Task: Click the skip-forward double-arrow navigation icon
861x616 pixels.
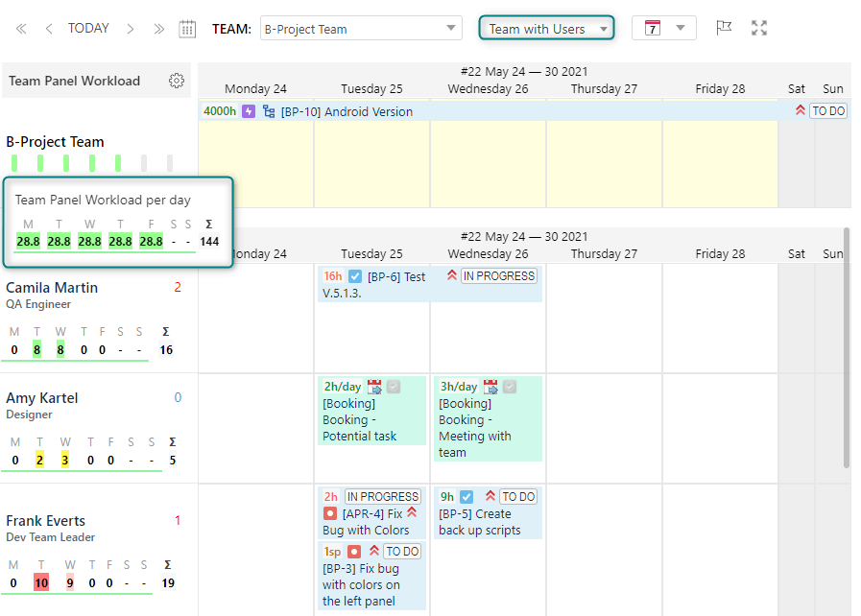Action: (159, 28)
